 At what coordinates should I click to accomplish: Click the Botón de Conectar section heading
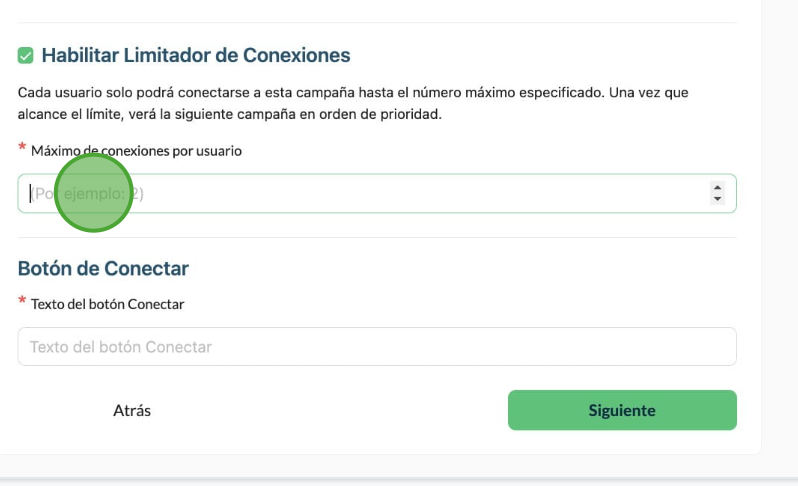tap(103, 268)
